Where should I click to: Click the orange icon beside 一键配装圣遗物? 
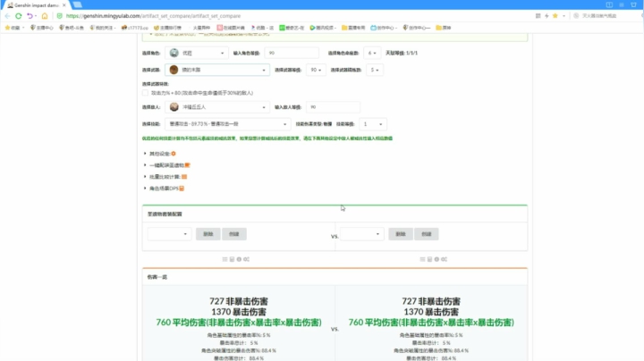click(x=187, y=165)
